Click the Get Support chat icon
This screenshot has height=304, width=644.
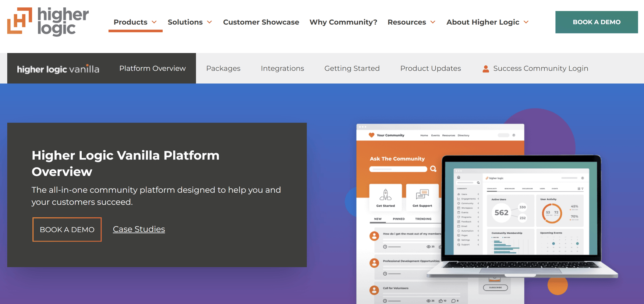422,194
